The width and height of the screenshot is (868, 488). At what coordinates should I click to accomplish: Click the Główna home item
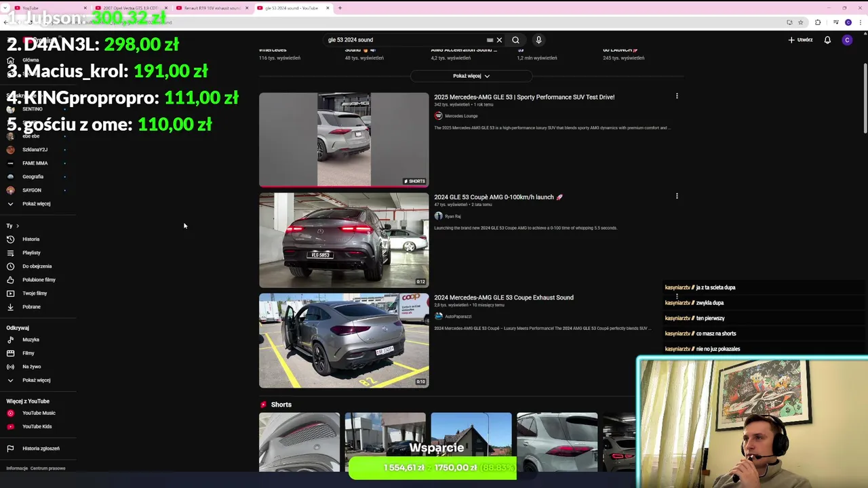click(31, 60)
